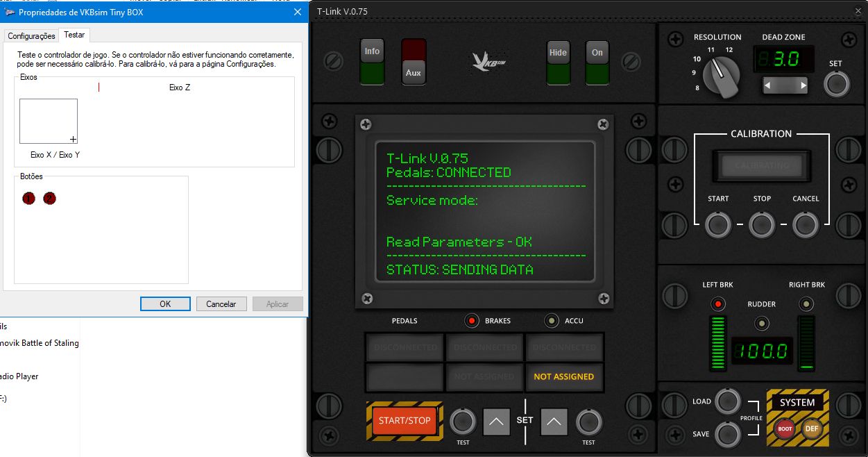Click OK in the properties dialog
Screen dimensions: 868x457
click(x=165, y=304)
